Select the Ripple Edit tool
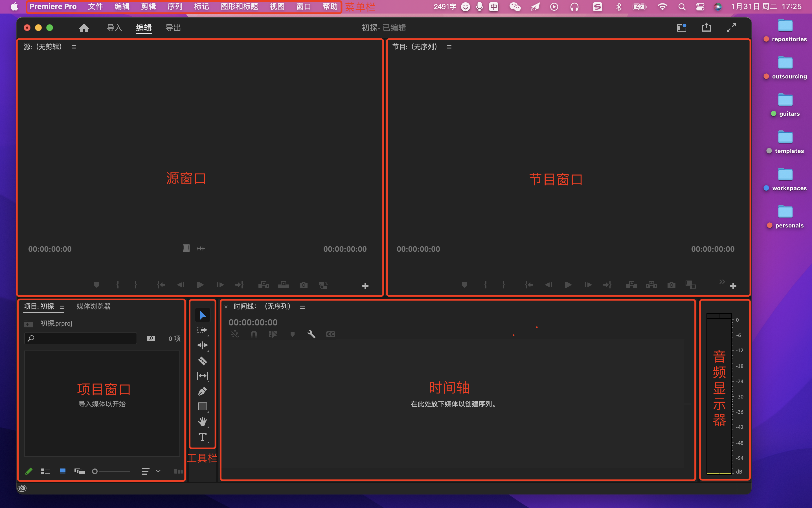 (x=202, y=345)
